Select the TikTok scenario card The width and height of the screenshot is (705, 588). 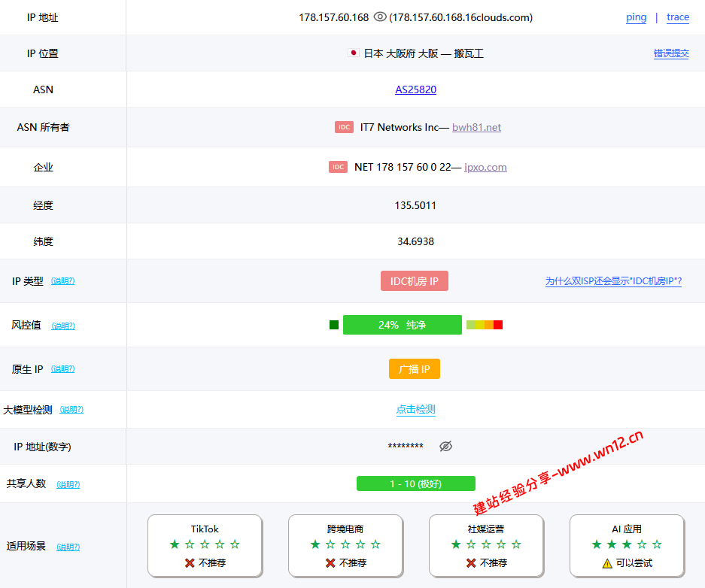click(205, 546)
